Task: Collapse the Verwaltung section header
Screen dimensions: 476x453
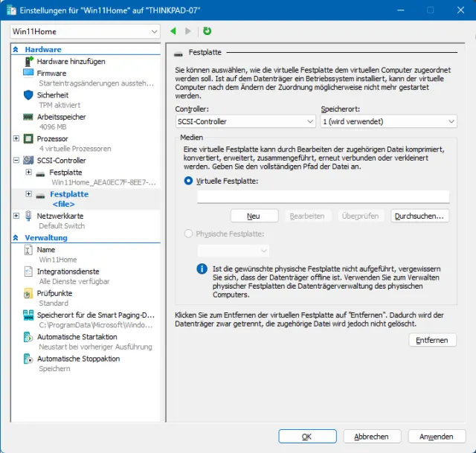Action: coord(16,238)
